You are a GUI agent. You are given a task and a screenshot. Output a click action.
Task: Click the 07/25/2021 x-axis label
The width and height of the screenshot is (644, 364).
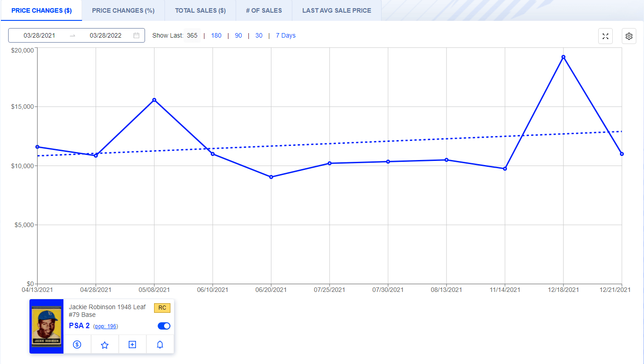pyautogui.click(x=329, y=290)
